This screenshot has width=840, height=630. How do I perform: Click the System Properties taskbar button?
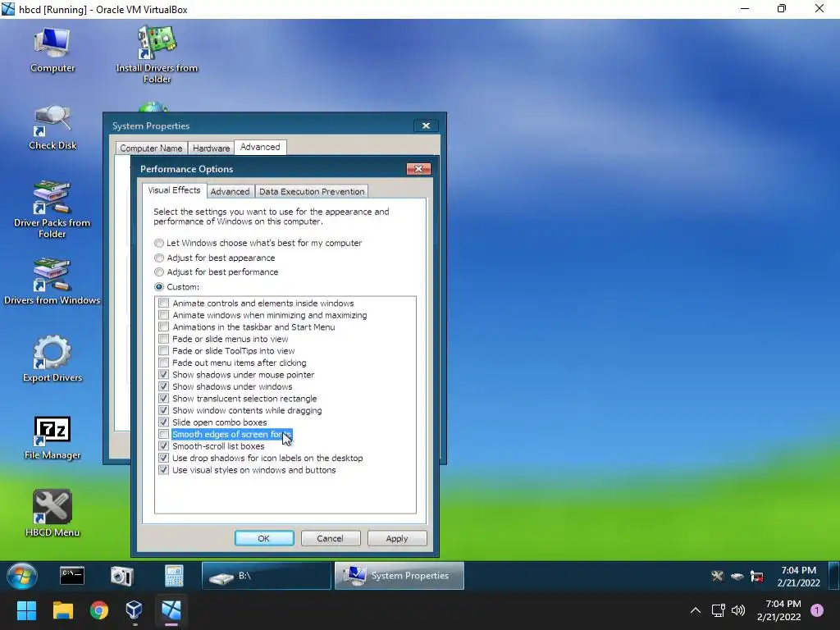(399, 576)
